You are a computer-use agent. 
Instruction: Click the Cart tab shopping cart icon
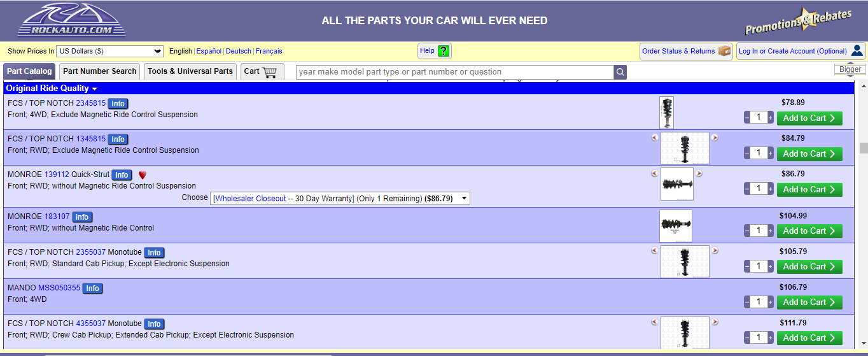click(x=270, y=71)
